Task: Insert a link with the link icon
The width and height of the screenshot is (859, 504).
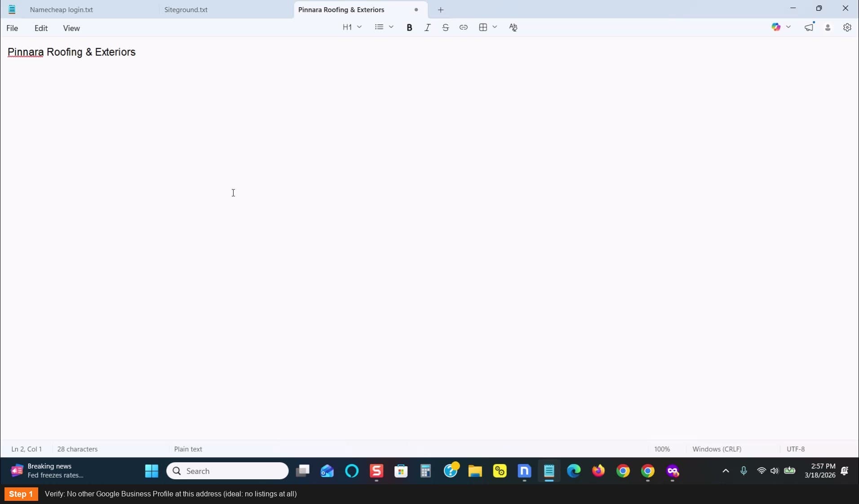Action: pos(463,27)
